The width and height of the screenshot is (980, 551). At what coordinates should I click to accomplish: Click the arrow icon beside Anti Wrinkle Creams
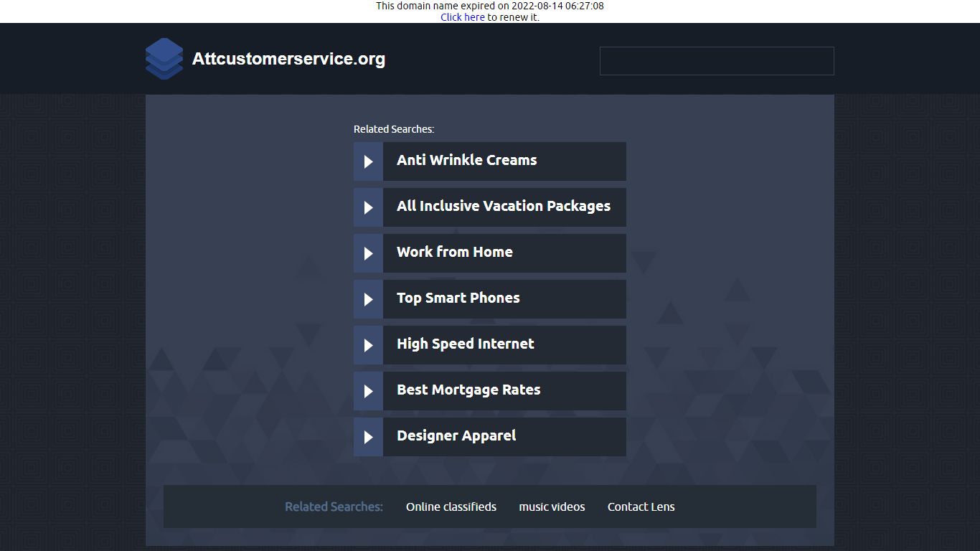[x=368, y=161]
